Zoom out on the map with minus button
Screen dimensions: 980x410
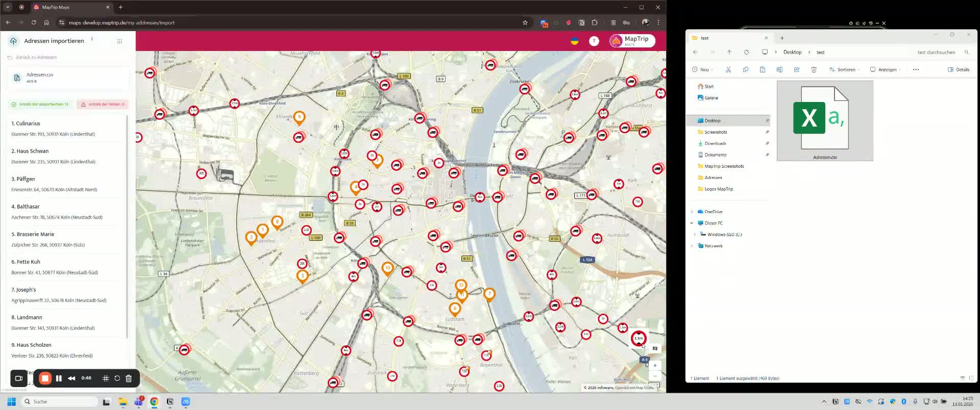click(655, 376)
